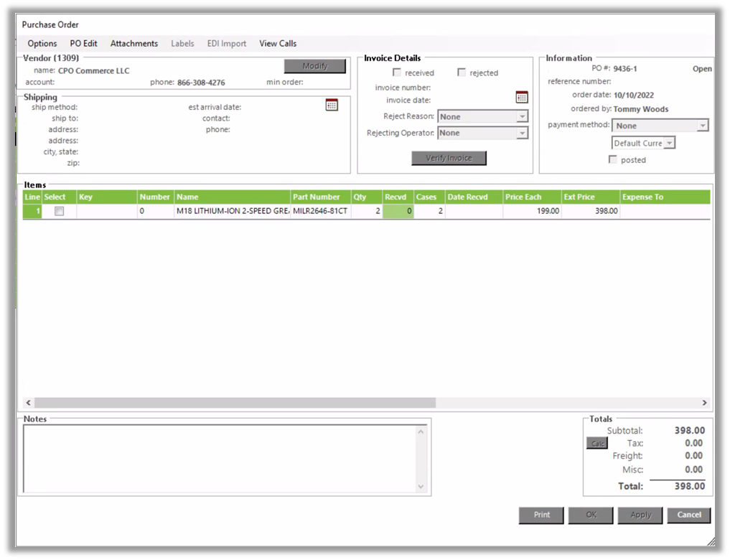
Task: Open the PO Edit menu
Action: 83,43
